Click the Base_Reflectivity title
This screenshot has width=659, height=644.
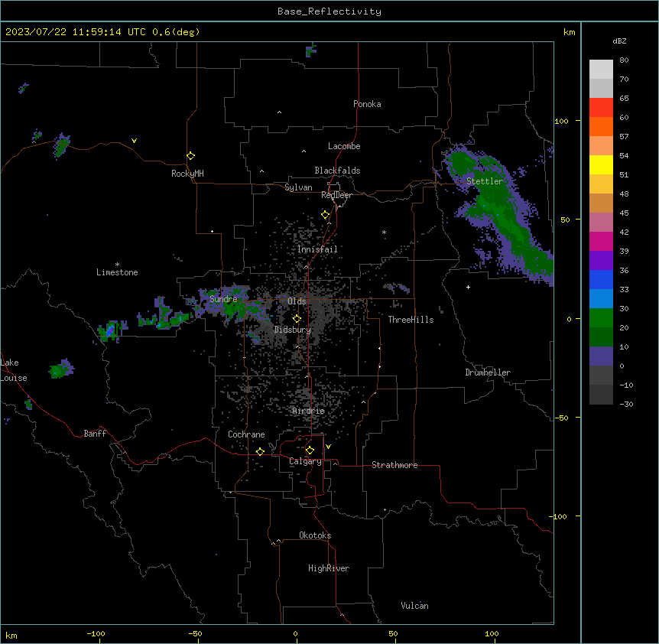pos(329,11)
